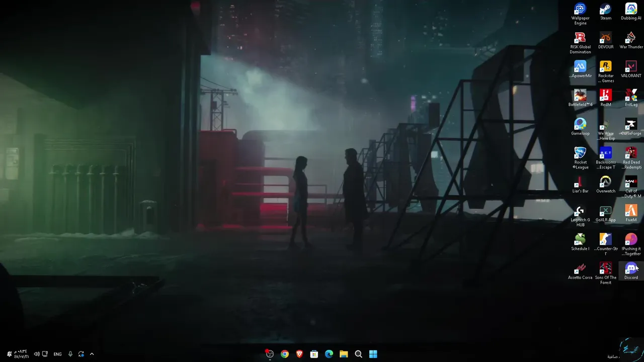Open the Logitech G HUB shortcut
Viewport: 644px width, 362px height.
(580, 216)
